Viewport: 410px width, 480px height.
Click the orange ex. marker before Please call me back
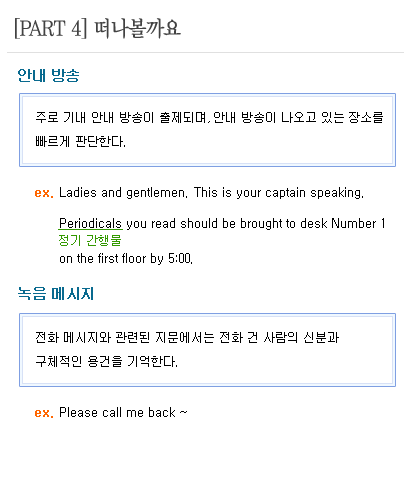(44, 413)
